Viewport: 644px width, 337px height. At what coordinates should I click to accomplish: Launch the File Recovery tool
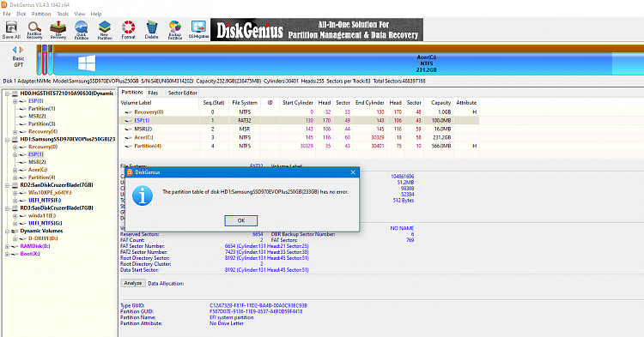pyautogui.click(x=58, y=30)
